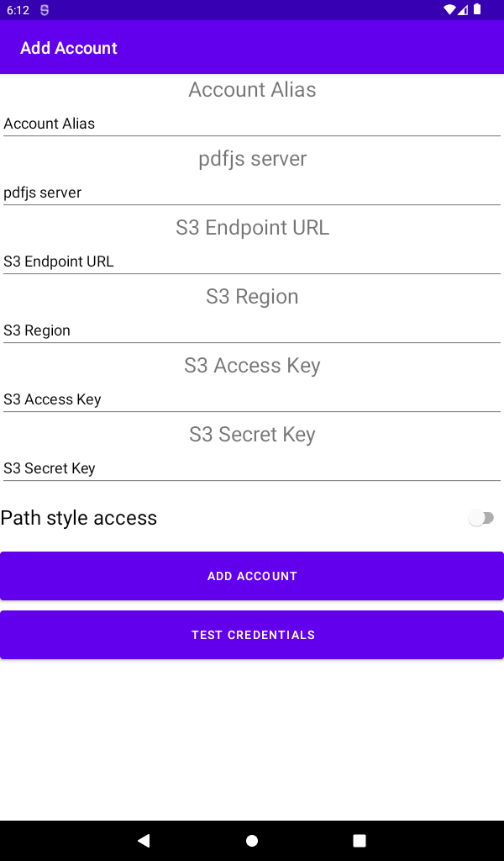Focus the S3 Endpoint URL text input
This screenshot has height=861, width=504.
point(252,261)
